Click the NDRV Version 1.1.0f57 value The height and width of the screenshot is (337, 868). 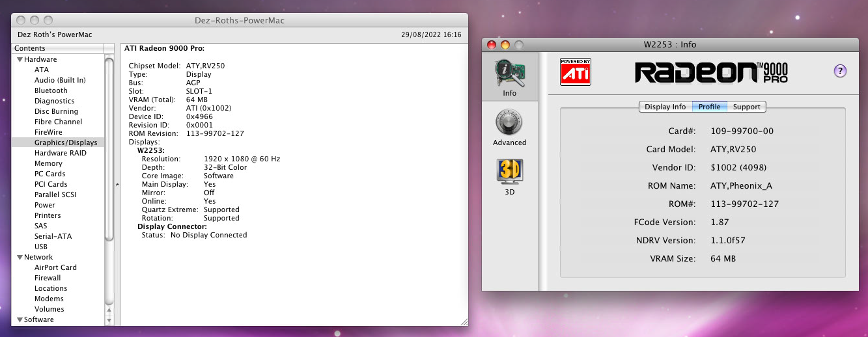(x=727, y=240)
